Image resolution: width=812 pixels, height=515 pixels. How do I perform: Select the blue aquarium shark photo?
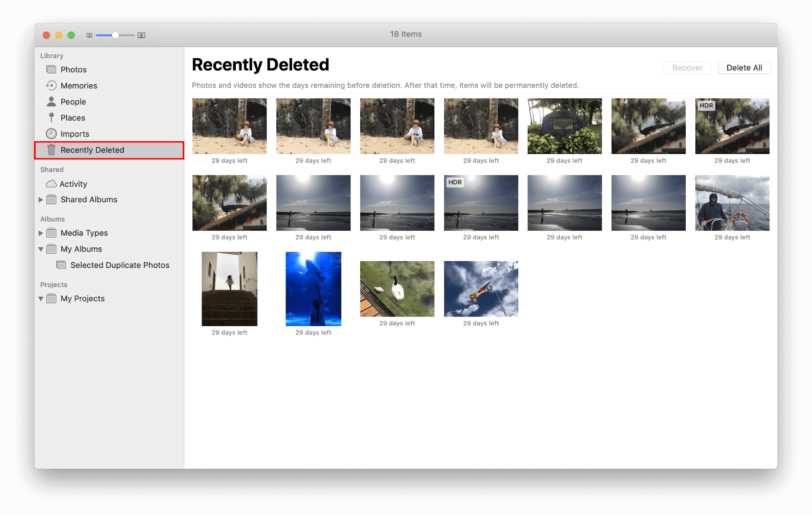[x=313, y=289]
